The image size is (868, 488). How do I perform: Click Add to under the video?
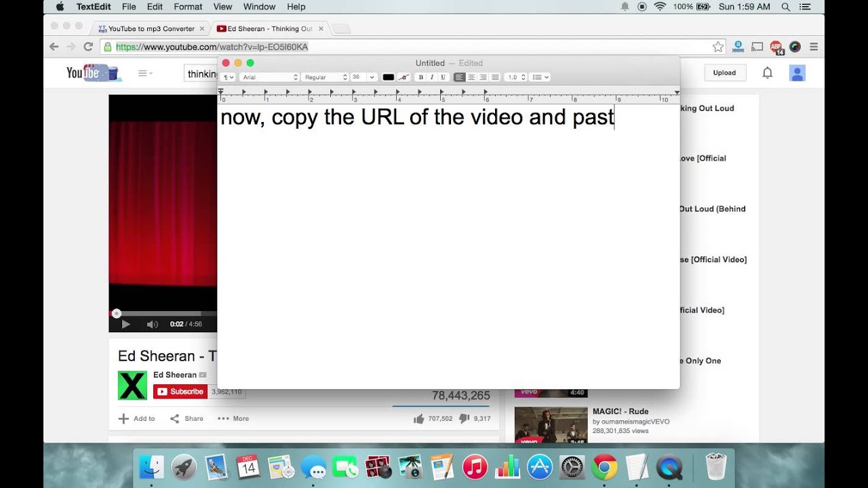pyautogui.click(x=136, y=419)
